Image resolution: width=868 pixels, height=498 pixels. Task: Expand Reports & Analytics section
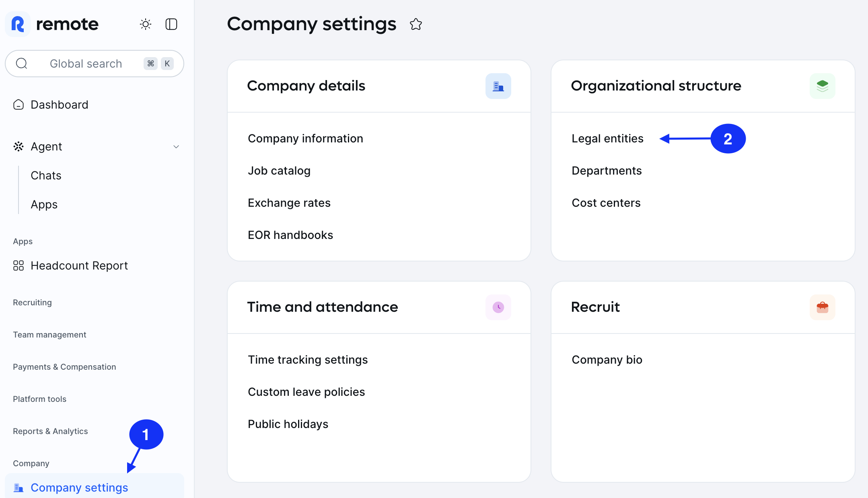tap(50, 431)
